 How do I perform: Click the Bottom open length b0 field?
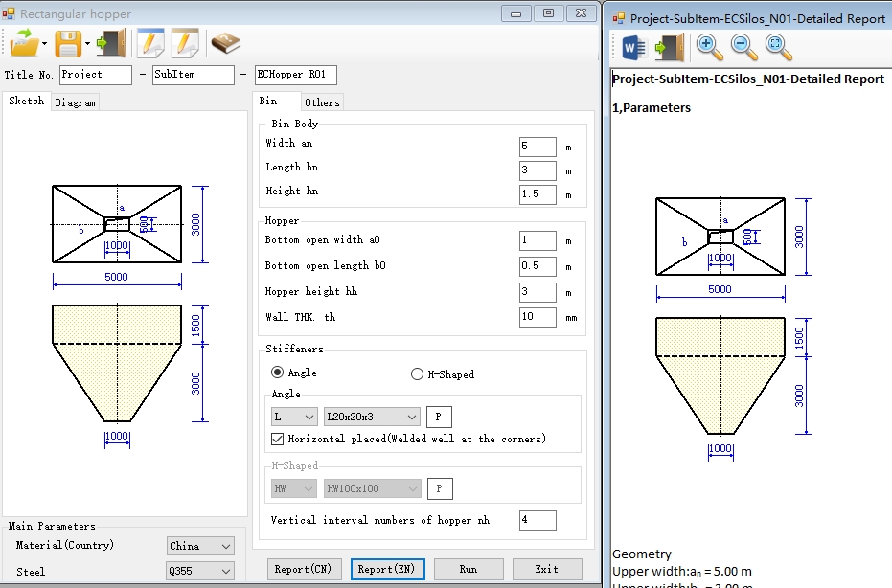(x=537, y=266)
